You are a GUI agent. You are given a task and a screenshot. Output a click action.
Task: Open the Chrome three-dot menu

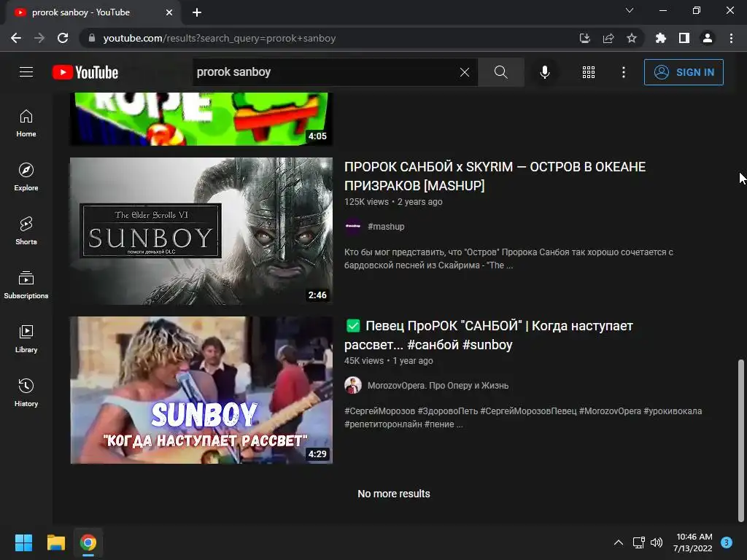(x=731, y=38)
